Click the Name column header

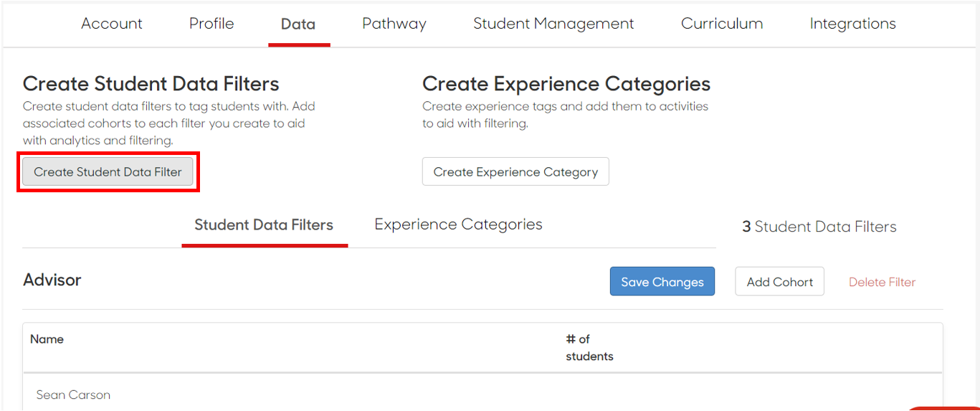pos(47,339)
